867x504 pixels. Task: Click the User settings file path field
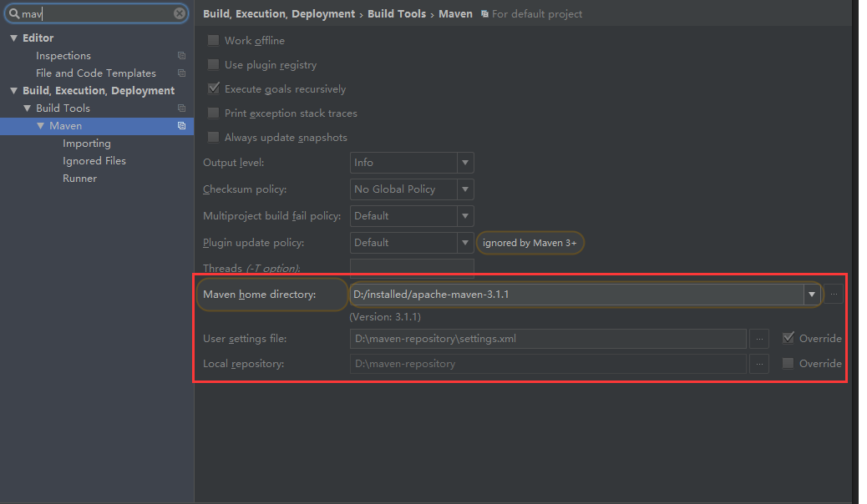[x=548, y=339]
